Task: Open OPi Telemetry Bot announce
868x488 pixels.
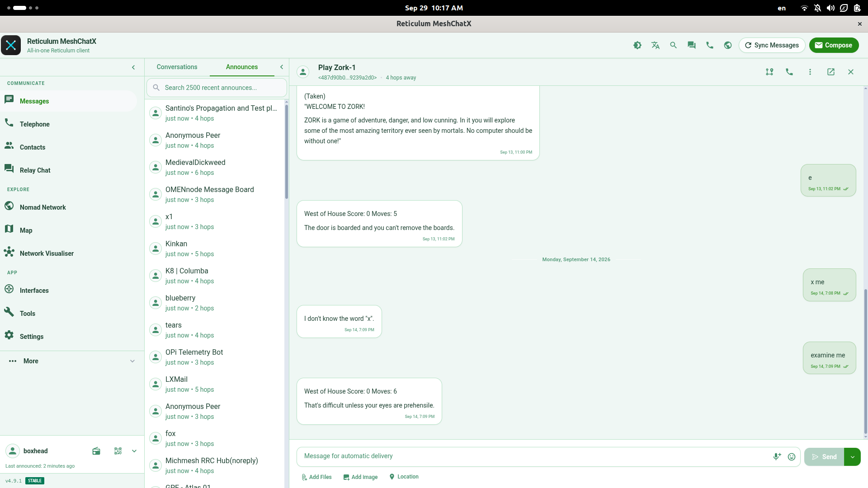Action: pos(215,357)
